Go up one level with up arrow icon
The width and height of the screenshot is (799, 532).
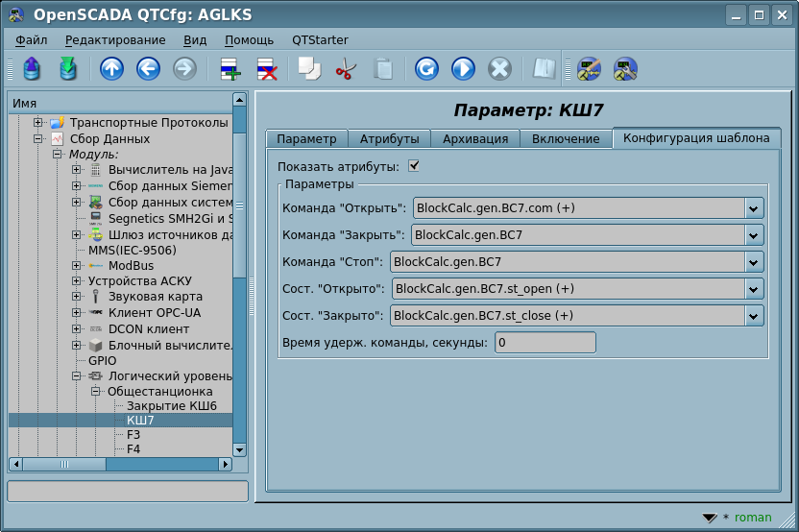(111, 69)
